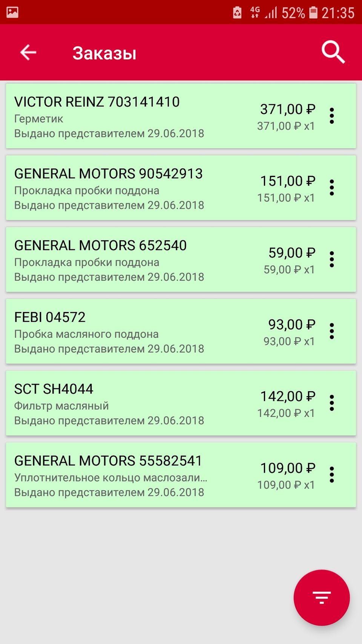Viewport: 362px width, 644px height.
Task: Open GENERAL MOTORS 55582541 order entry
Action: point(108,461)
